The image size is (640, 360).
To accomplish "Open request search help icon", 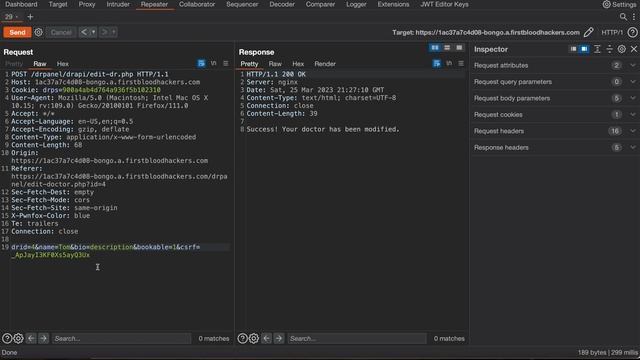I will tap(7, 338).
